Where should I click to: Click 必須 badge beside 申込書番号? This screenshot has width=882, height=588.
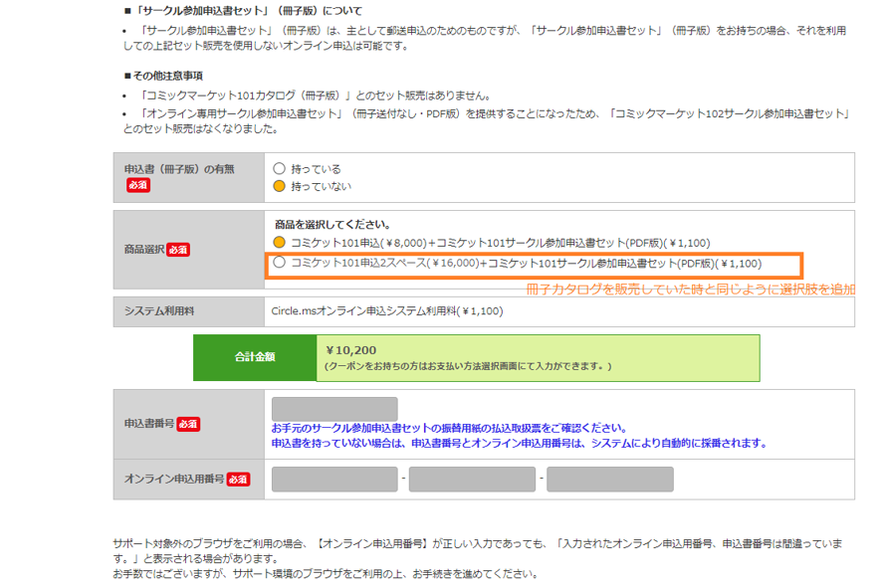[x=189, y=424]
